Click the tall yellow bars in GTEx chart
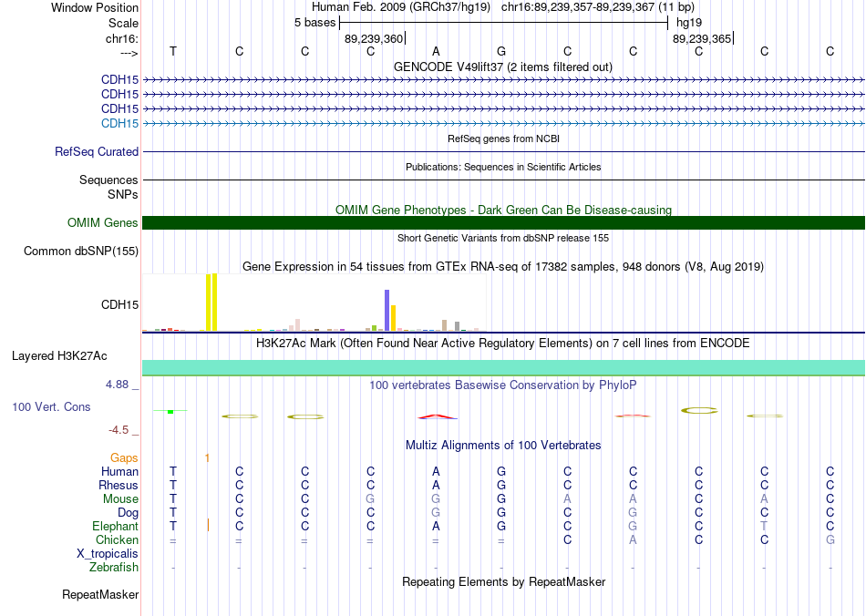Viewport: 866px width, 616px height. 211,302
